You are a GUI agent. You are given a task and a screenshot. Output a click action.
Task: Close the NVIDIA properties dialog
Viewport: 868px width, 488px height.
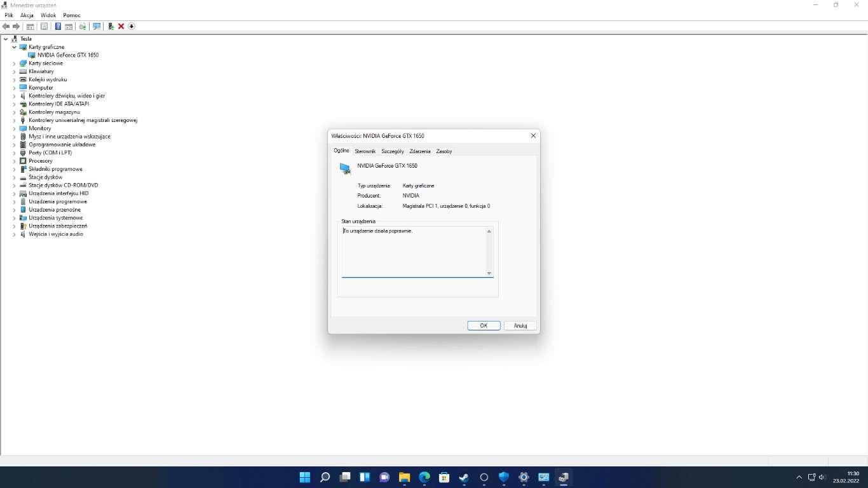533,135
